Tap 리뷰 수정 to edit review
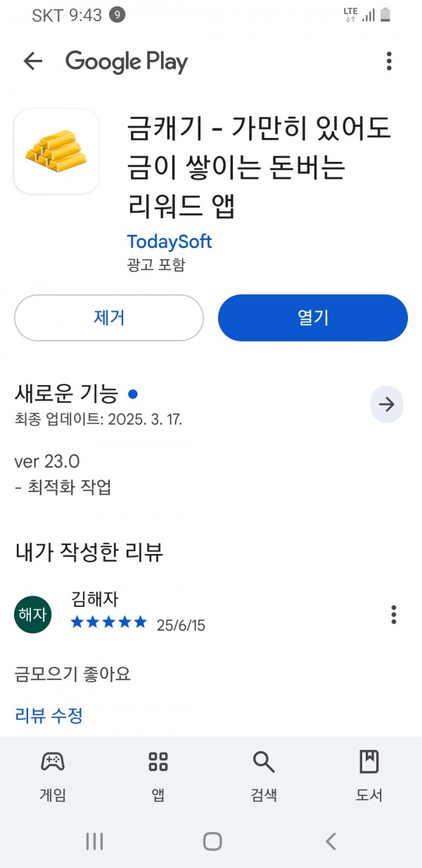422x868 pixels. 49,716
